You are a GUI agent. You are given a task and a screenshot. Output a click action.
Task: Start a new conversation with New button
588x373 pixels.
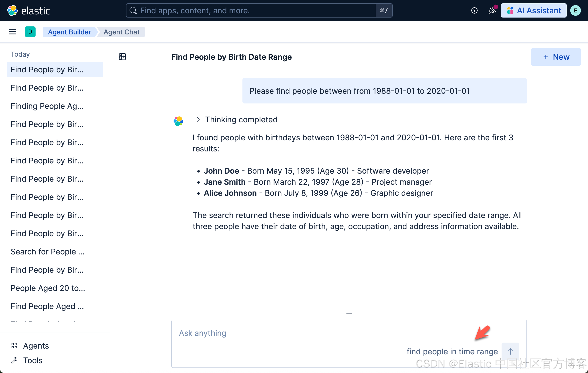[556, 57]
